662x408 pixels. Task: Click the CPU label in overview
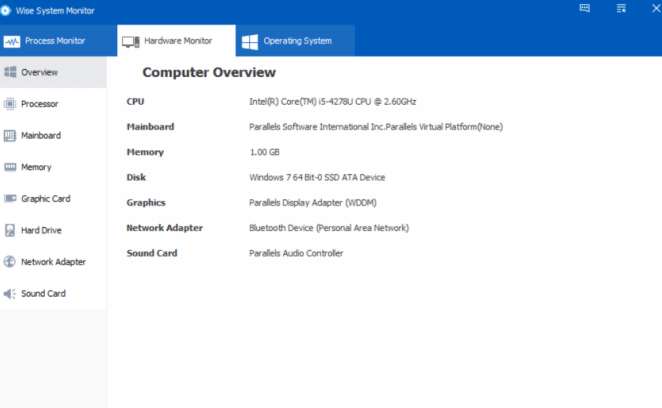[x=135, y=101]
